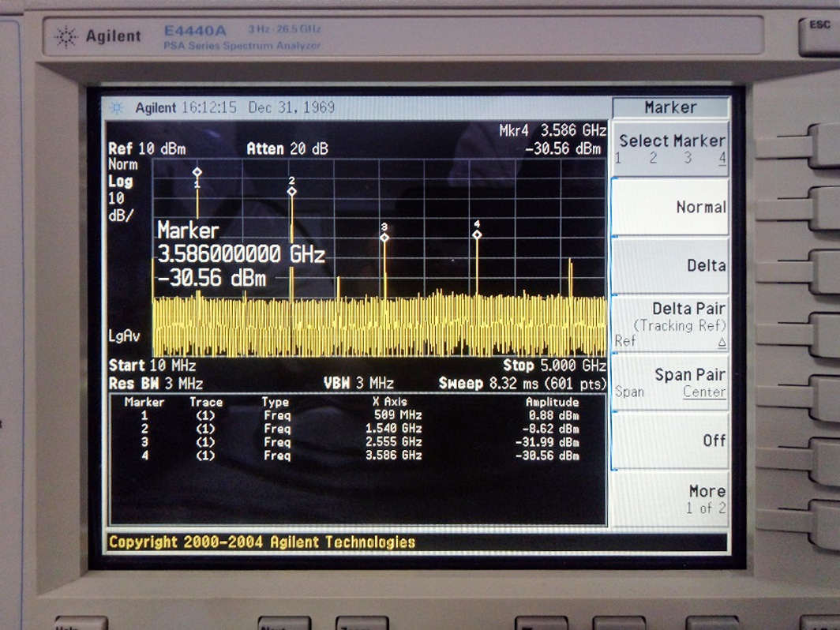The image size is (840, 630).
Task: Click the Center option in Span Pair
Action: (x=704, y=392)
